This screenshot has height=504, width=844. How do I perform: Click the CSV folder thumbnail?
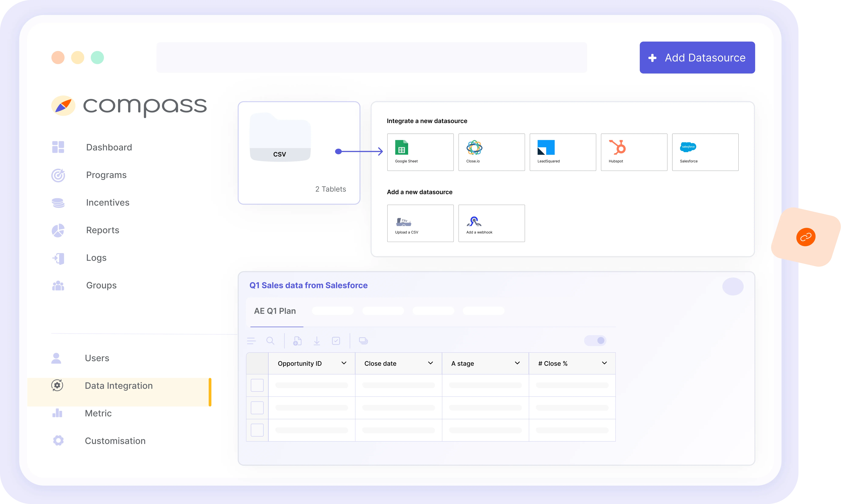click(280, 138)
